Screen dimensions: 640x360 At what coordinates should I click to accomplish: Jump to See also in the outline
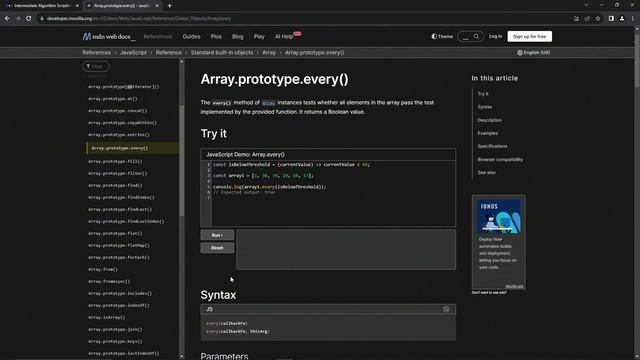pos(487,172)
